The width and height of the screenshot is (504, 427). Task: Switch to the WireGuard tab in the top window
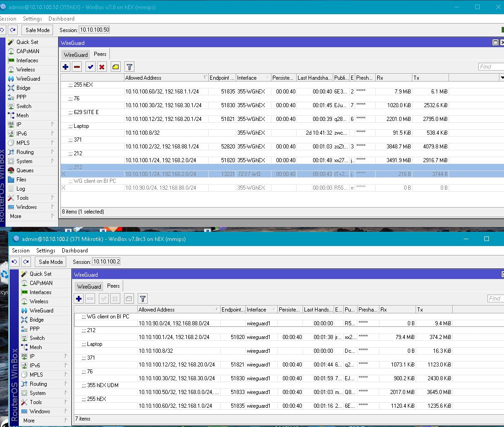click(76, 55)
